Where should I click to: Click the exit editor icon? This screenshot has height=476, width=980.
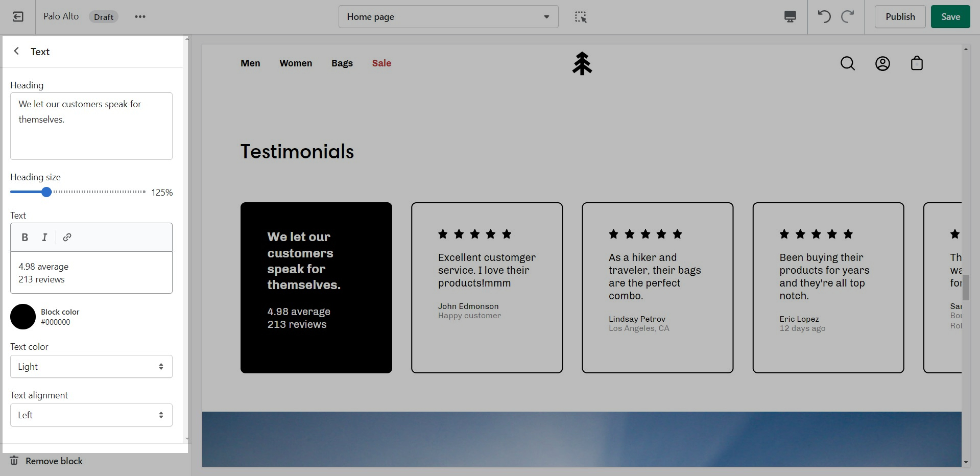point(18,17)
